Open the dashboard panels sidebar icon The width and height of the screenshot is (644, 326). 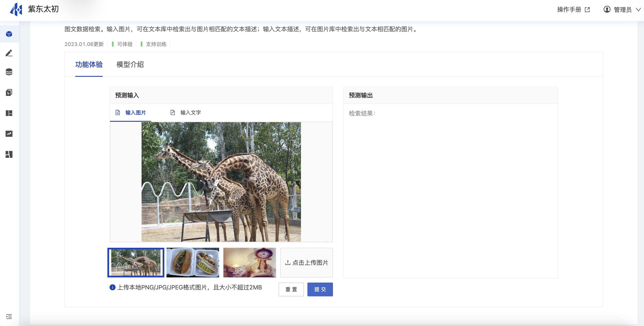(x=9, y=154)
